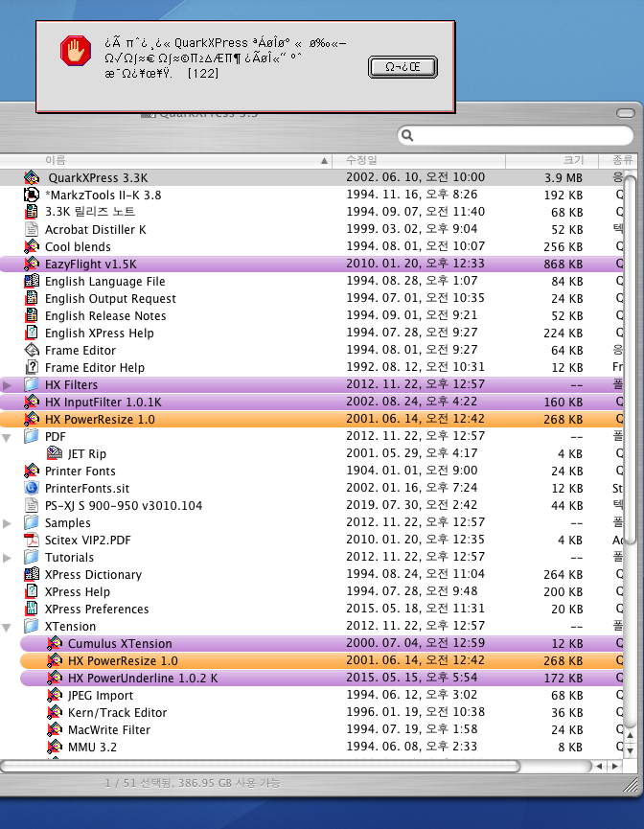Collapse the PDF folder
Viewport: 644px width, 829px height.
(9, 437)
